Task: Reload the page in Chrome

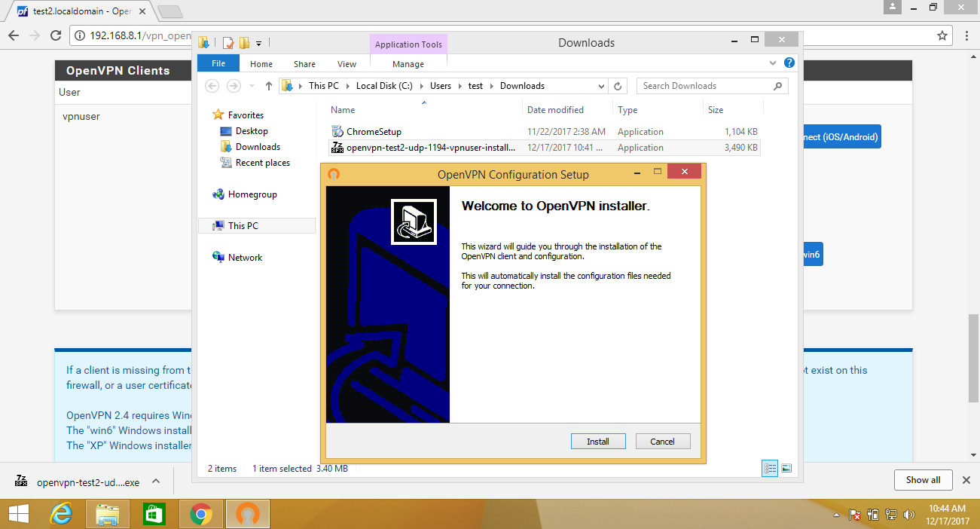Action: click(56, 35)
